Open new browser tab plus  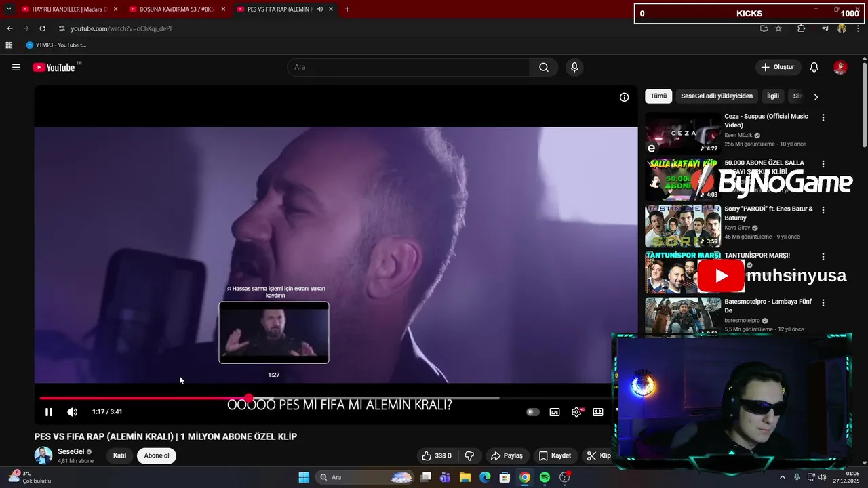(x=347, y=9)
